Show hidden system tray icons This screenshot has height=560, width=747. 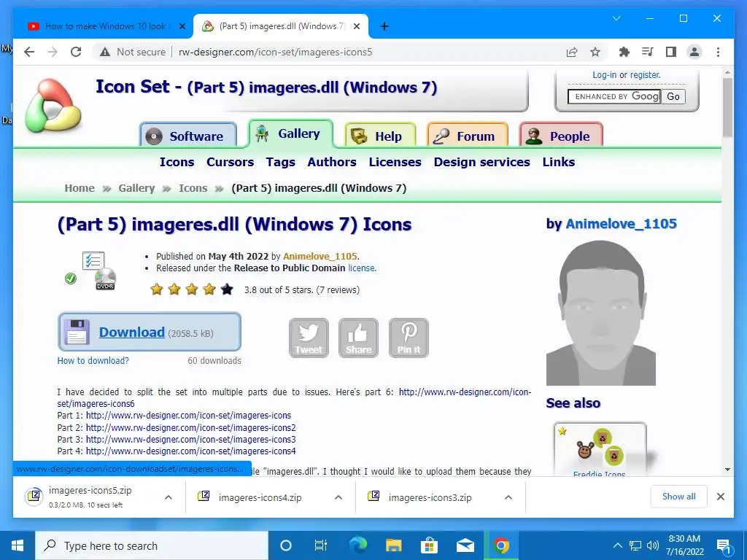pos(617,545)
